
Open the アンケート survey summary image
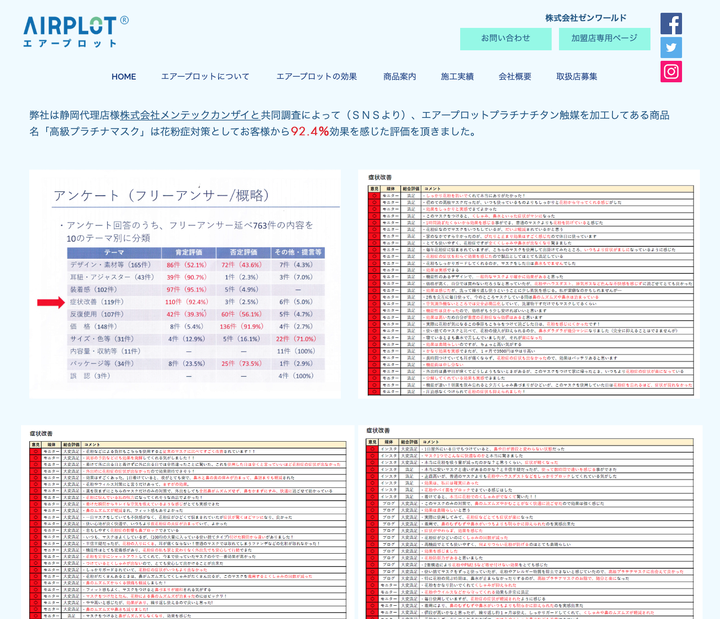[185, 284]
